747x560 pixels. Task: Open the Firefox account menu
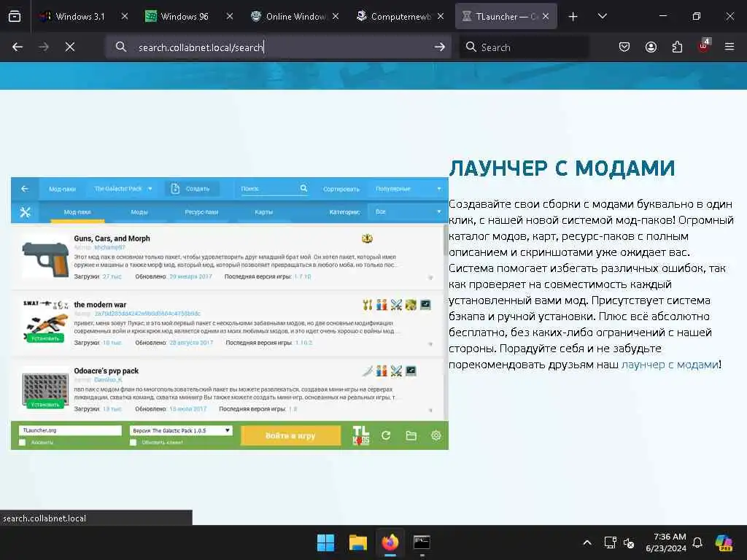pyautogui.click(x=651, y=47)
